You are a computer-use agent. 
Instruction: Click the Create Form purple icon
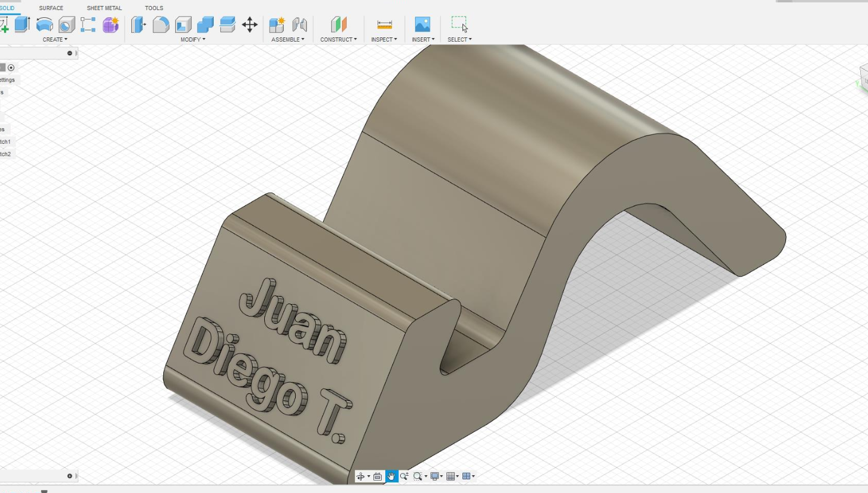[x=110, y=24]
